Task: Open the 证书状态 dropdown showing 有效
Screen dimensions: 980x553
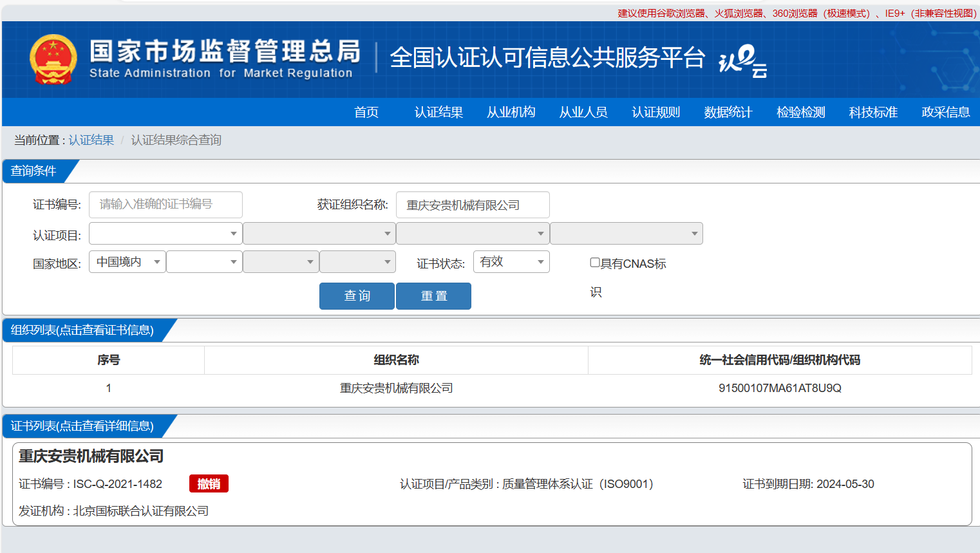Action: 511,262
